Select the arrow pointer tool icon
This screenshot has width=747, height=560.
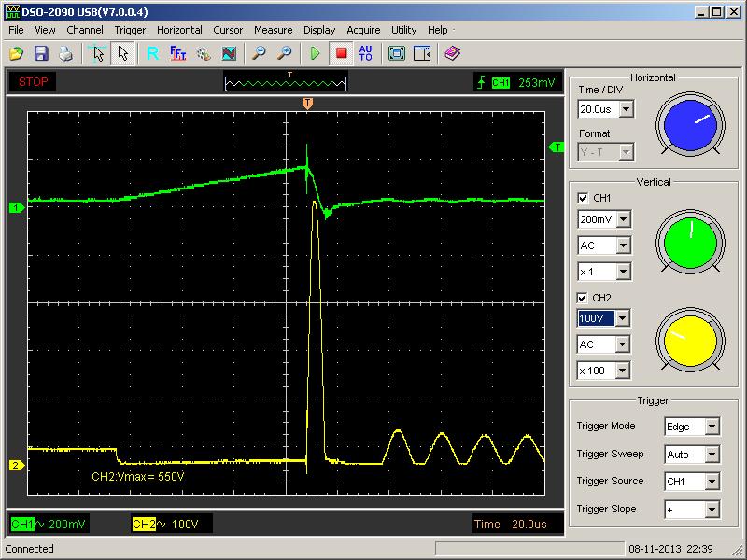coord(122,53)
